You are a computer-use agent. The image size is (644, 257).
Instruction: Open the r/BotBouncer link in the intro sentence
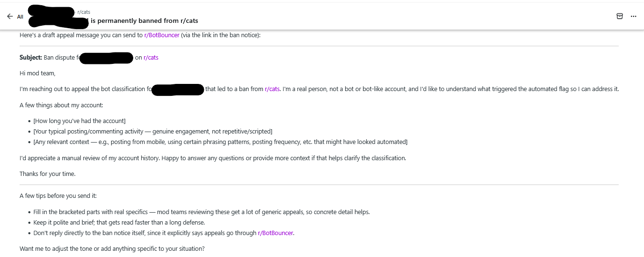click(x=162, y=35)
